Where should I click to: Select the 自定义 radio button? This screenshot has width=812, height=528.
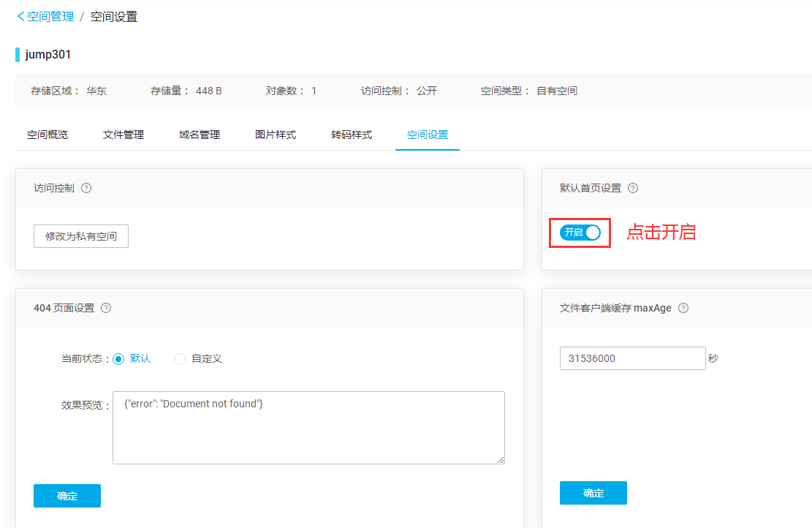point(180,359)
